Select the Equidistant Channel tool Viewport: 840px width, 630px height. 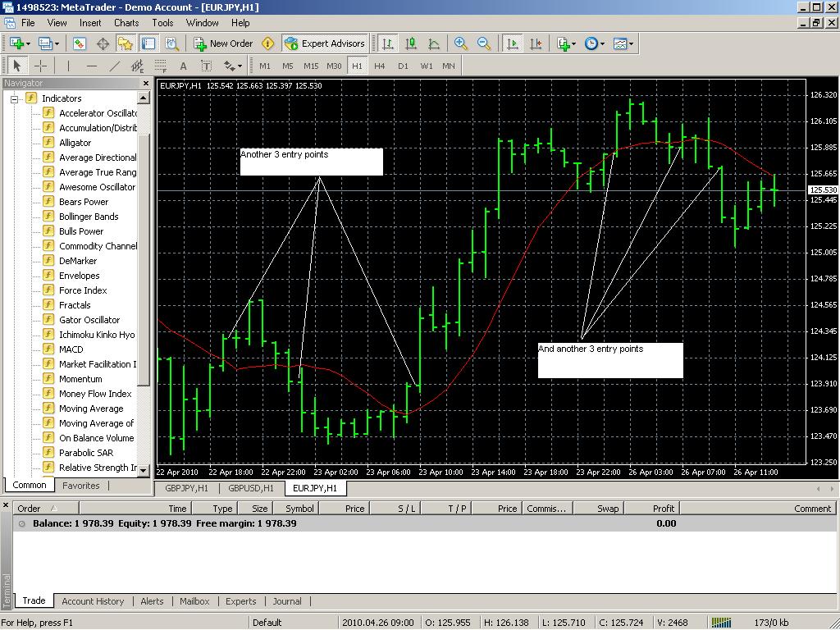138,66
